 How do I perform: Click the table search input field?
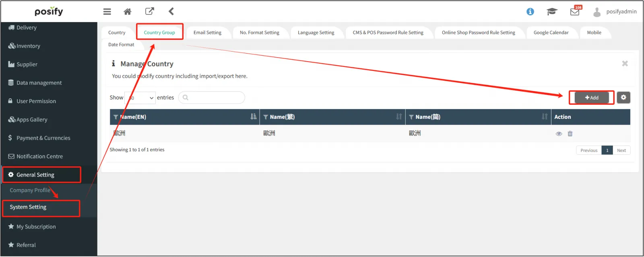[212, 97]
